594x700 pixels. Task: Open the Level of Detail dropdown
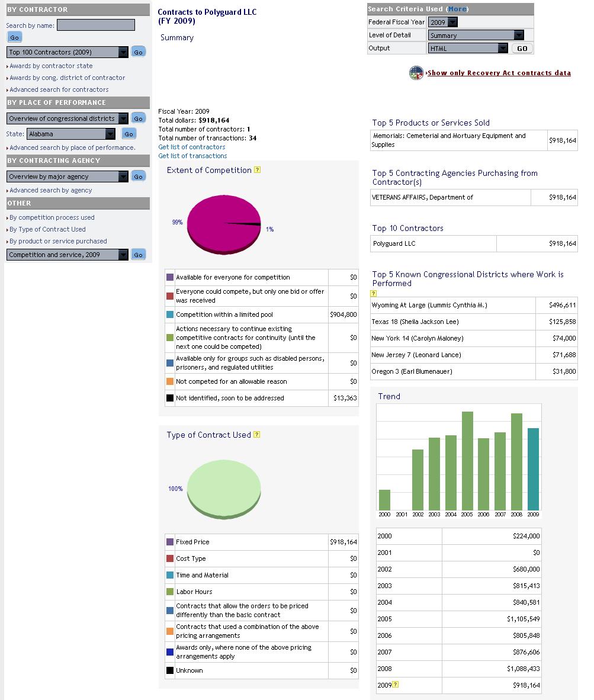pyautogui.click(x=476, y=36)
